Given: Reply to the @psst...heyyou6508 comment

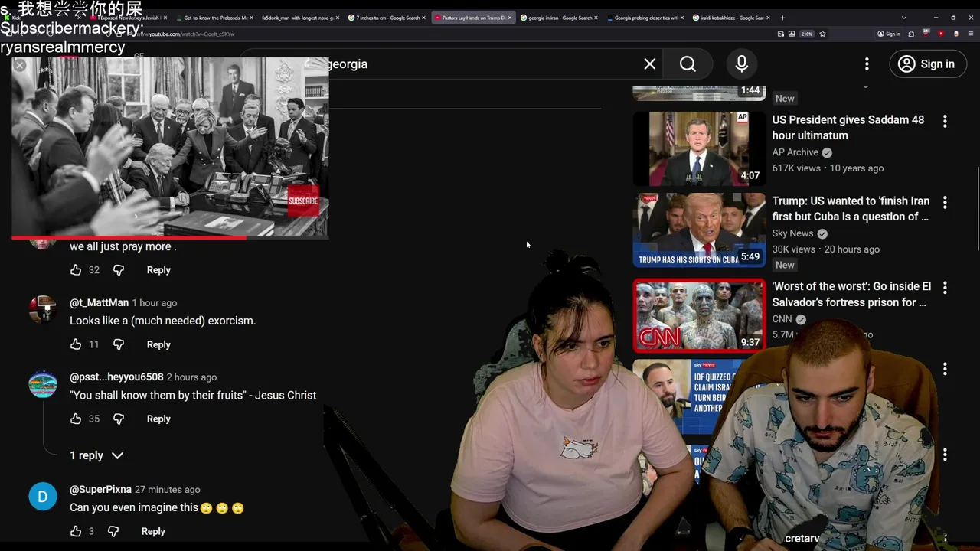Looking at the screenshot, I should [x=158, y=419].
